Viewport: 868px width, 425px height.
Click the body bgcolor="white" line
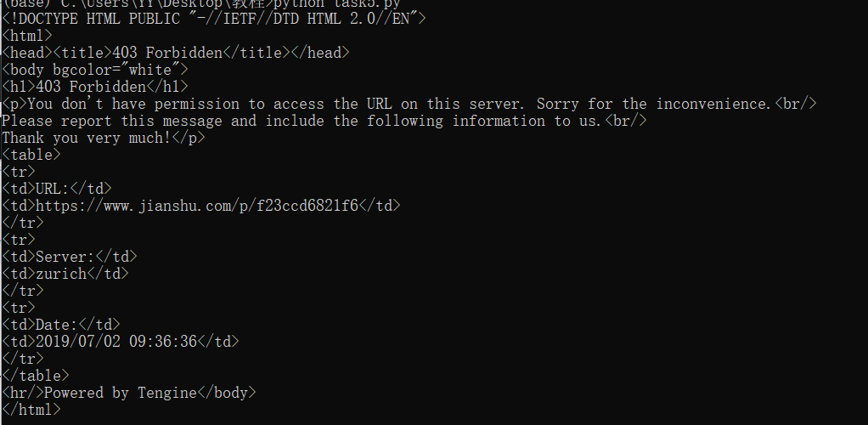coord(95,70)
